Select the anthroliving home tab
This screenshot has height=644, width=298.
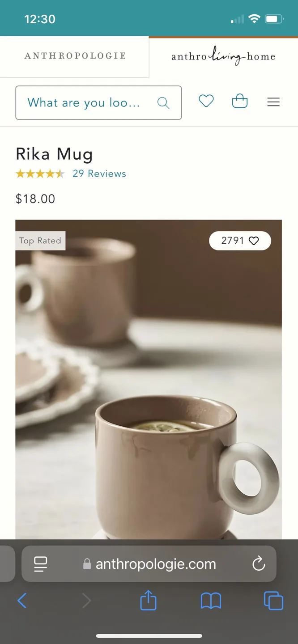223,56
